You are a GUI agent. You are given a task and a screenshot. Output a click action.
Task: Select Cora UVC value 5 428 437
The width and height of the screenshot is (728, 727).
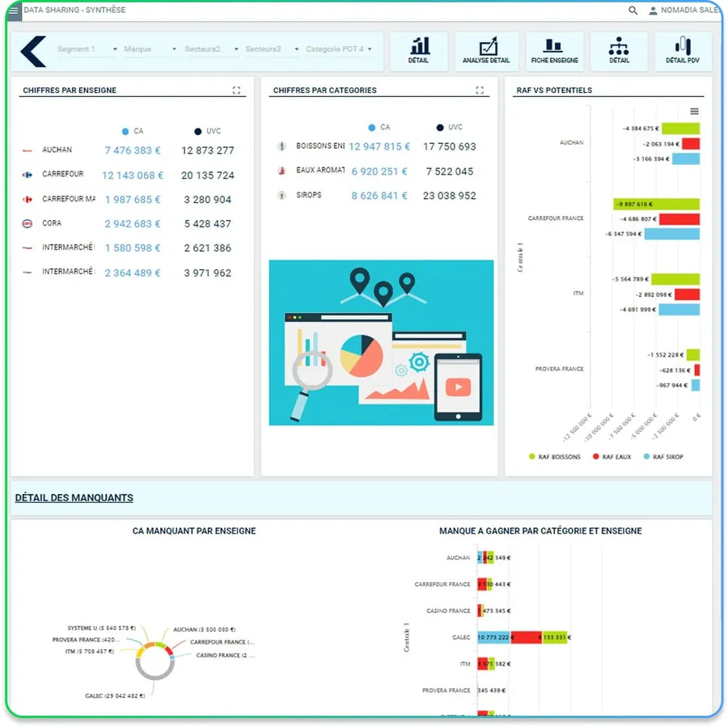point(208,224)
